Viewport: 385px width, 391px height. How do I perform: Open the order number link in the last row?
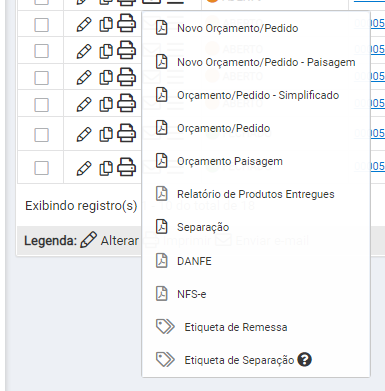[x=369, y=166]
